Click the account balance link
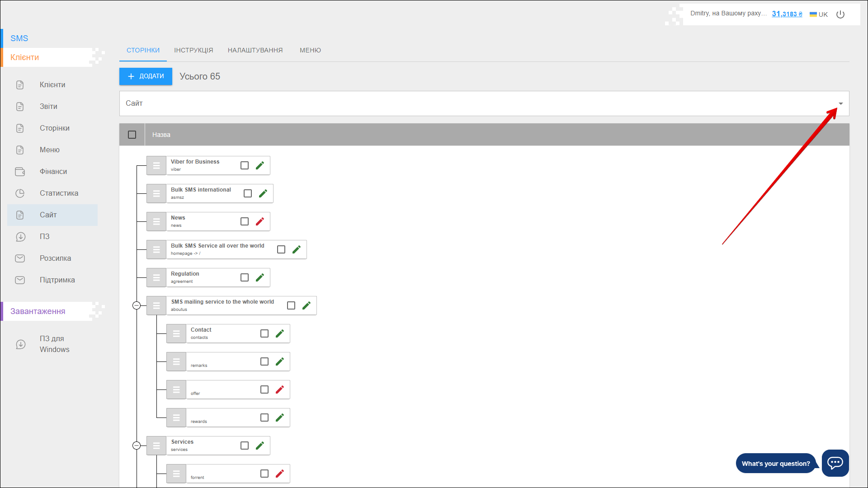 click(787, 14)
